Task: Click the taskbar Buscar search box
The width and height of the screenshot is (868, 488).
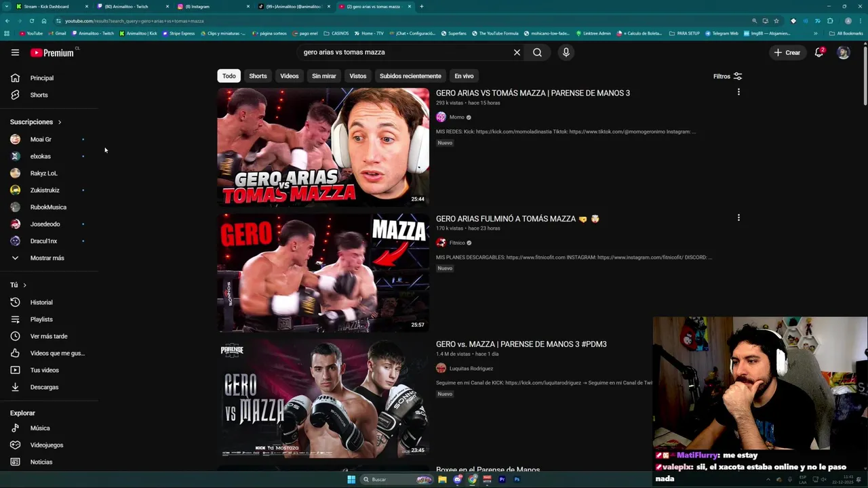Action: point(397,479)
